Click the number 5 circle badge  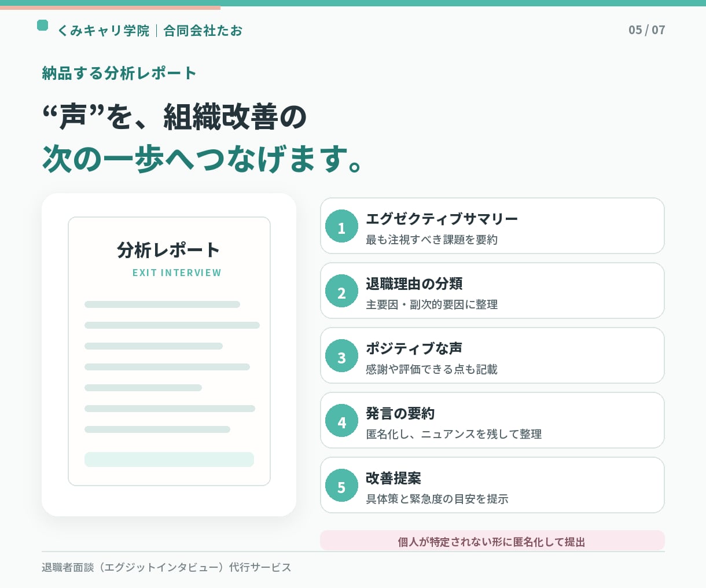tap(341, 486)
